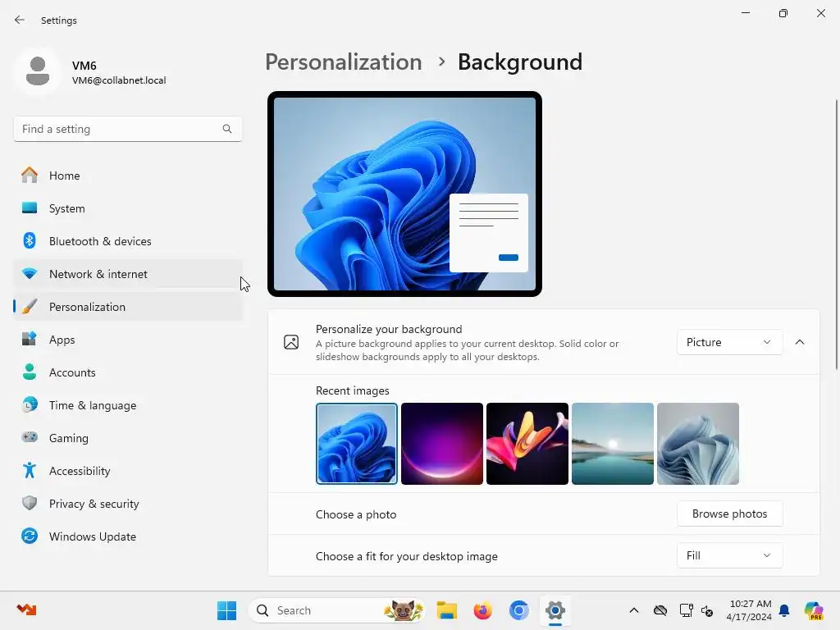The height and width of the screenshot is (630, 840).
Task: Open File Explorer from the taskbar
Action: 447,610
